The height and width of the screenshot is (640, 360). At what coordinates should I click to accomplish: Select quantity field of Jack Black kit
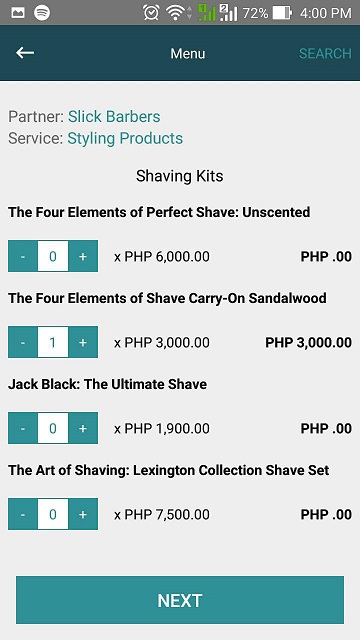pyautogui.click(x=53, y=428)
